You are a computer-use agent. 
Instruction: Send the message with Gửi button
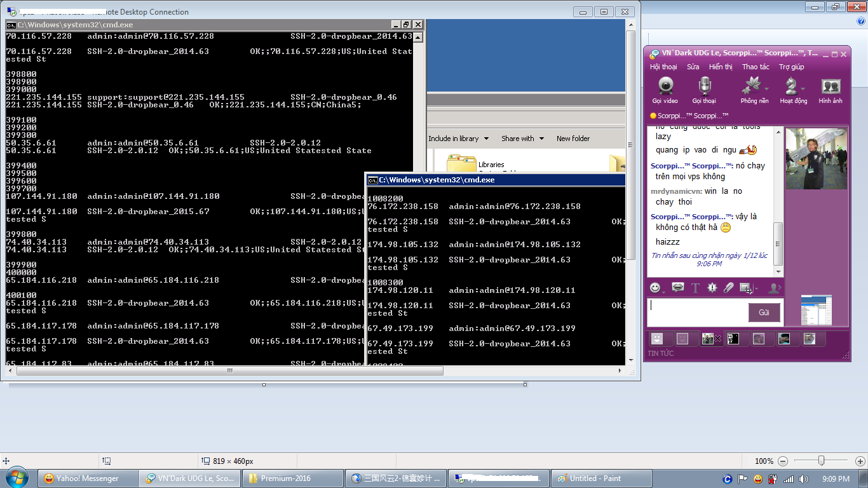click(764, 313)
